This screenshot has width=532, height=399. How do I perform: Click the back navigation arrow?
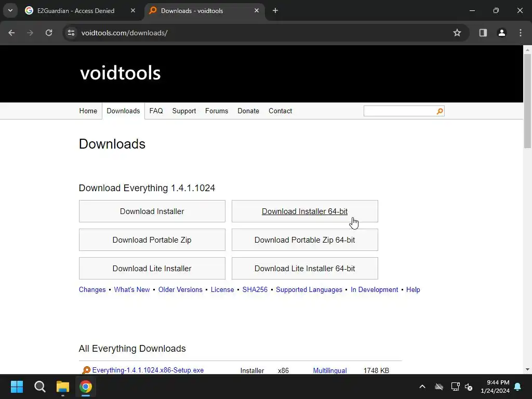(11, 33)
